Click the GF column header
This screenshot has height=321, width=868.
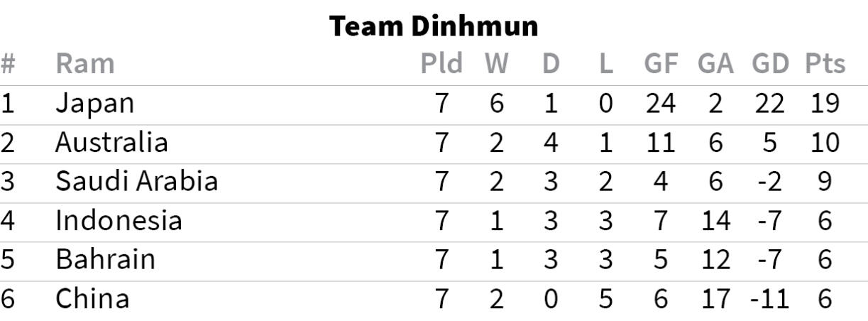661,64
